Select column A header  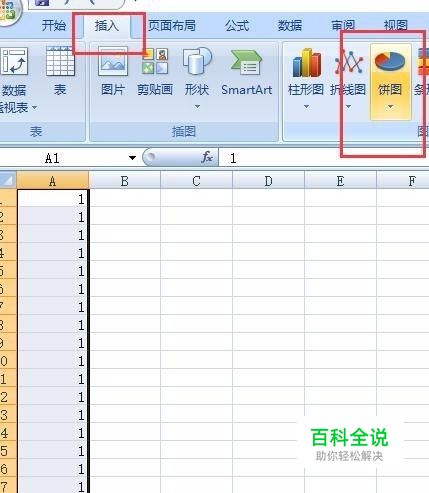click(52, 181)
